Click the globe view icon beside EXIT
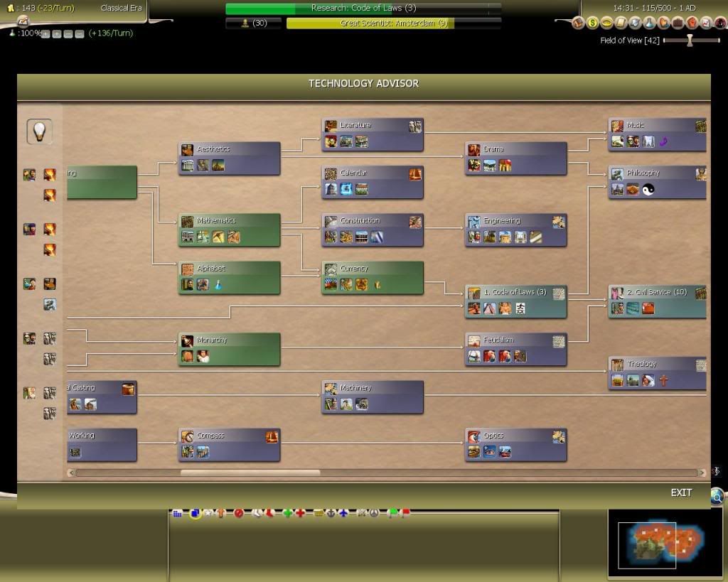Viewport: 728px width, 582px height. tap(717, 497)
